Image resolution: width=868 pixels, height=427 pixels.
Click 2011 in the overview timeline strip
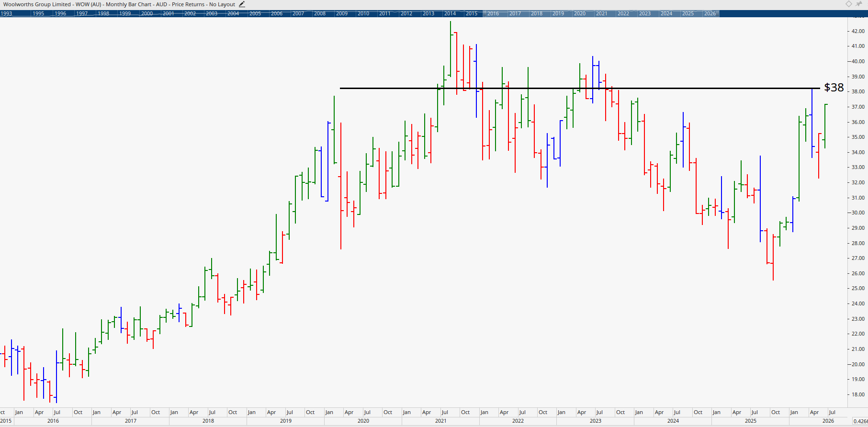(385, 14)
